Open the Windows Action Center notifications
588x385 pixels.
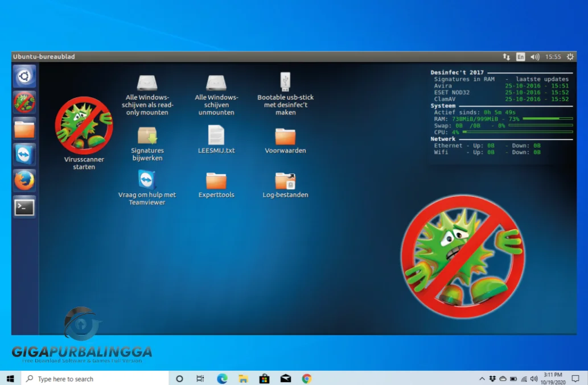[575, 379]
